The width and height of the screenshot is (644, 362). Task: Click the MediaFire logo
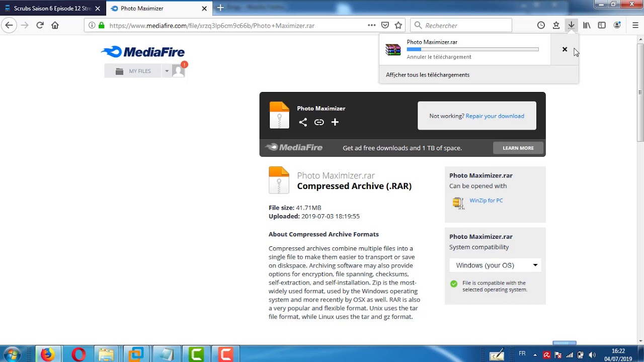(x=143, y=52)
